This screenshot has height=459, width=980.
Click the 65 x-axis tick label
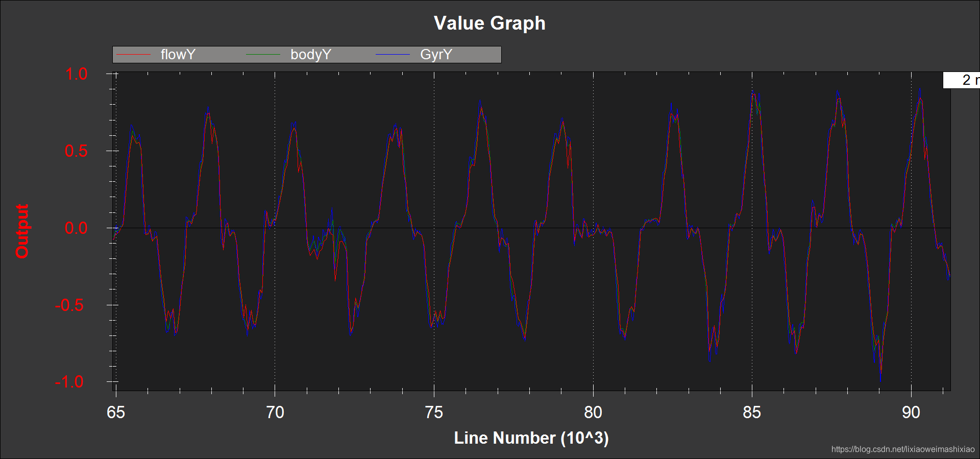[116, 413]
